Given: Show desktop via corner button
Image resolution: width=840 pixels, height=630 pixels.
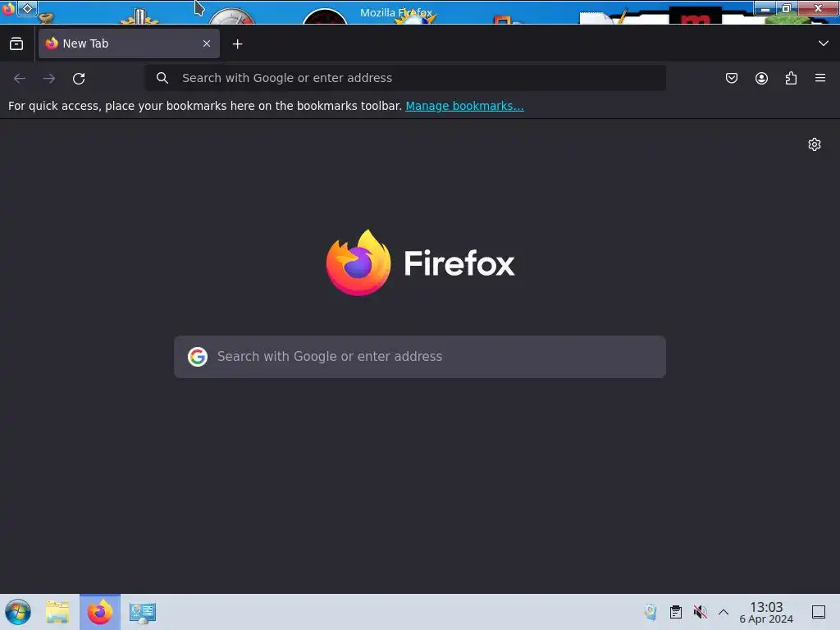Looking at the screenshot, I should tap(819, 612).
